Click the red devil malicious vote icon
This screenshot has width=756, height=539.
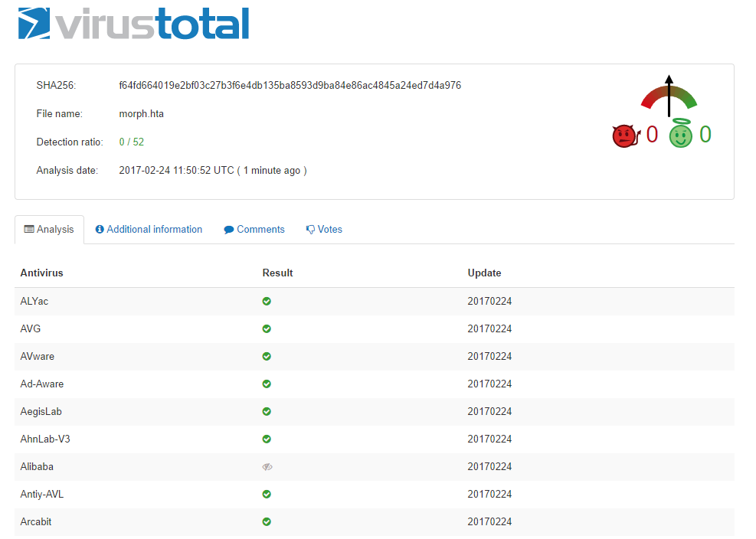[x=625, y=136]
